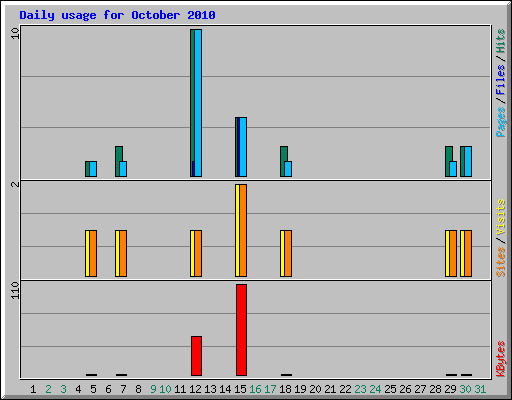Click day label "5" on the bottom axis

[93, 389]
